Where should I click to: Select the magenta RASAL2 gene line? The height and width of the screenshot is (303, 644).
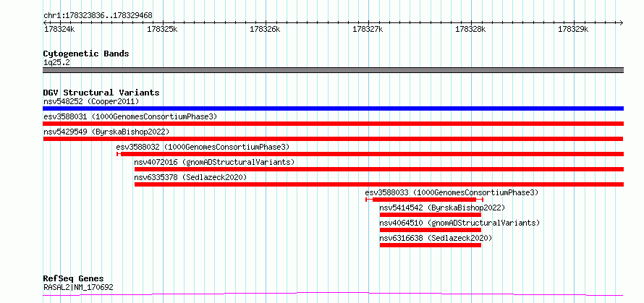[x=333, y=294]
